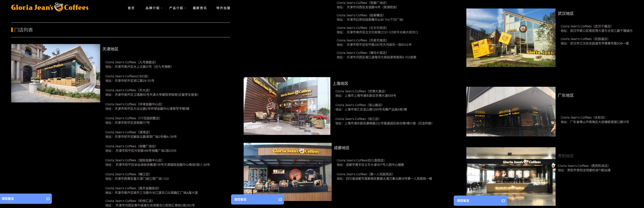
Task: Select the address 武汉市江汉区花园道写字楼青年路308一楼
Action: 599,43
